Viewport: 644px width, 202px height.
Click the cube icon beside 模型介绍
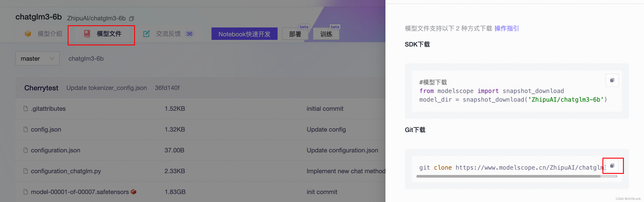pos(28,34)
